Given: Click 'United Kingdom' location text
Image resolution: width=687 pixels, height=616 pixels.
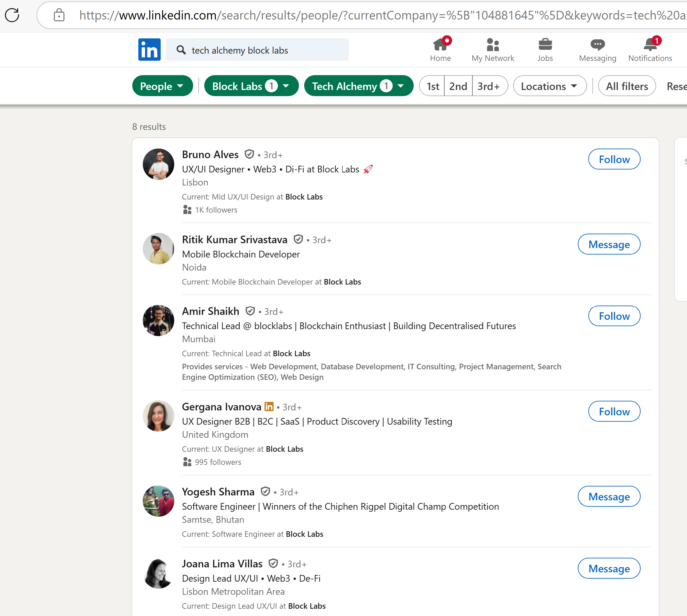Looking at the screenshot, I should [x=215, y=435].
